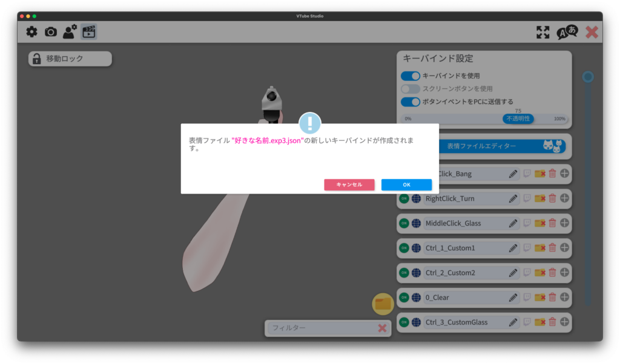The height and width of the screenshot is (364, 620).
Task: Open the language switch icon
Action: (x=567, y=32)
